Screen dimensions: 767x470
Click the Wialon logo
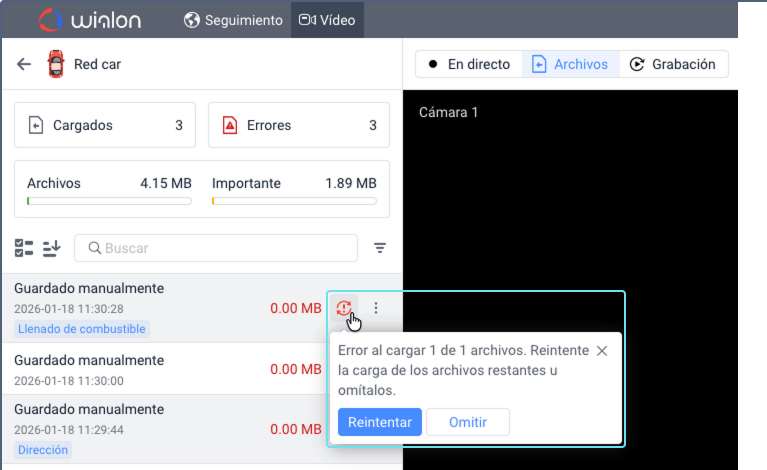coord(90,20)
